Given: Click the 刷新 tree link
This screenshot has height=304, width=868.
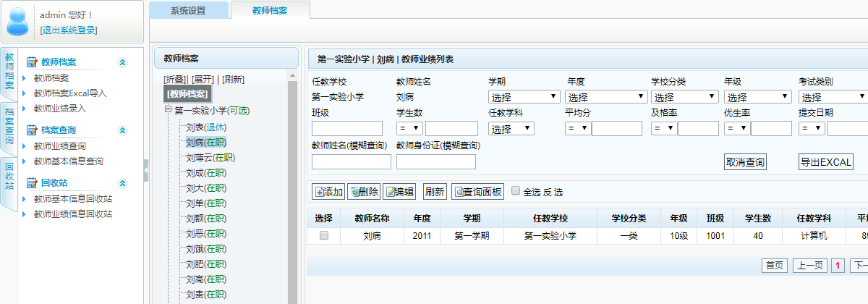Looking at the screenshot, I should tap(233, 79).
